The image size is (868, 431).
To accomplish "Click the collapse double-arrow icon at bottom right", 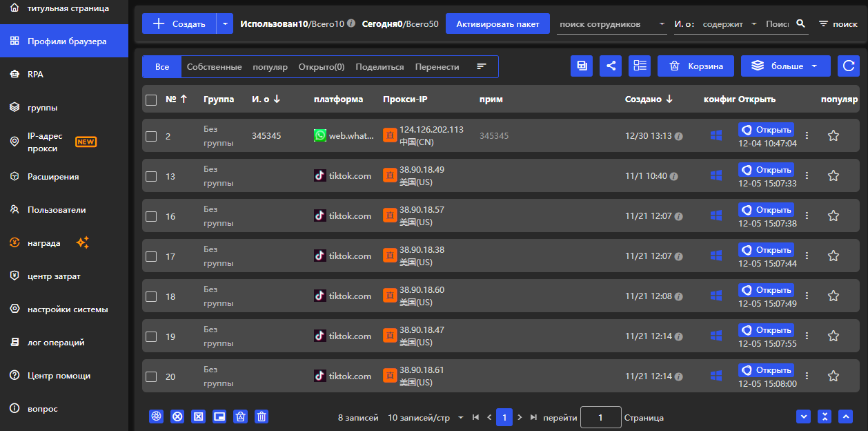I will click(x=824, y=416).
